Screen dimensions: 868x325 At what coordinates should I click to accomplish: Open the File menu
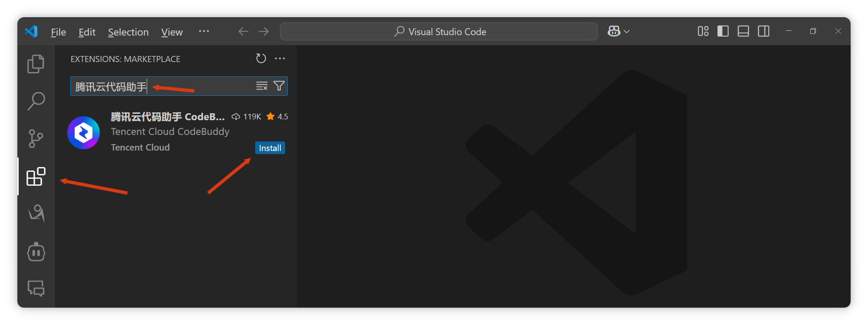click(x=58, y=32)
